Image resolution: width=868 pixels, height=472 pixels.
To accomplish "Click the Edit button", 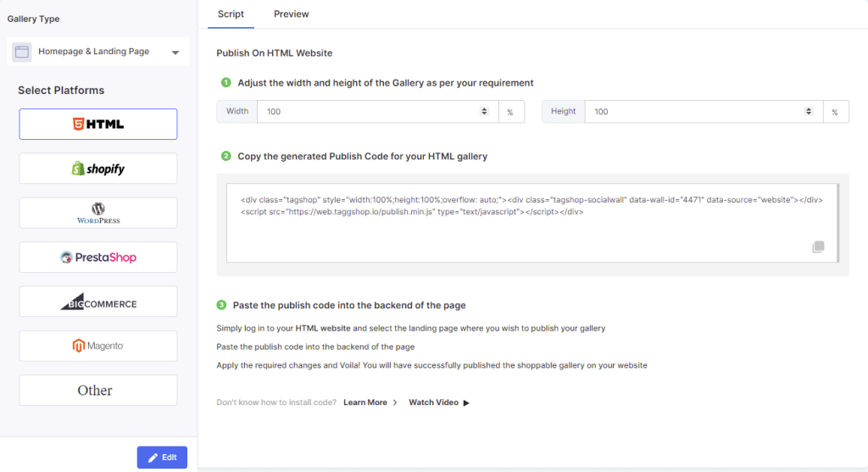I will [x=162, y=458].
